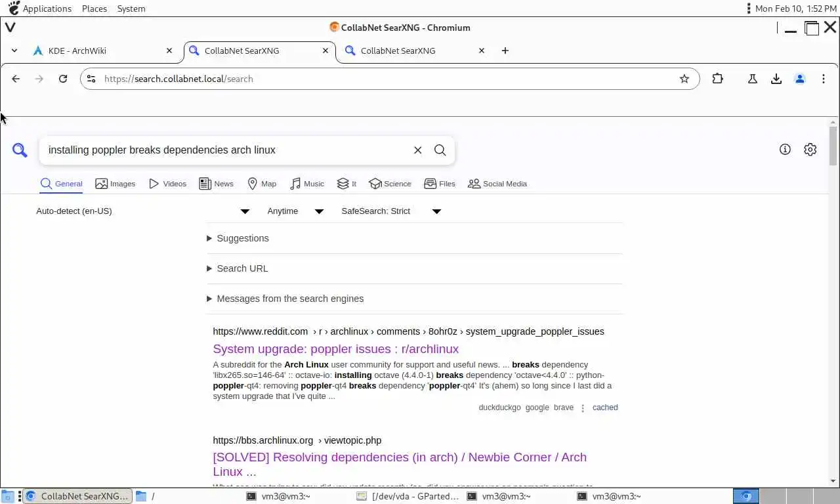The width and height of the screenshot is (840, 504).
Task: Select the Files search category
Action: point(440,184)
